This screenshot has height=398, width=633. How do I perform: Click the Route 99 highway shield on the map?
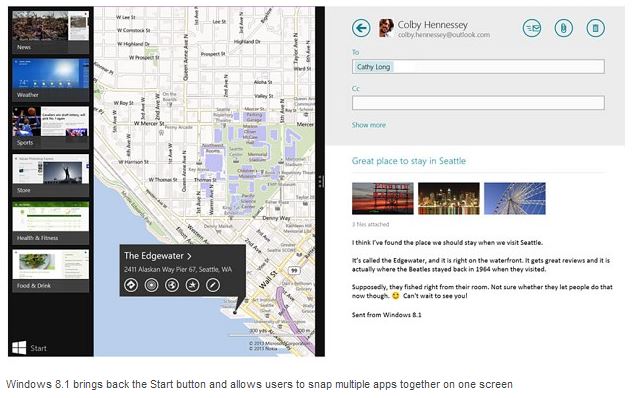pos(294,270)
